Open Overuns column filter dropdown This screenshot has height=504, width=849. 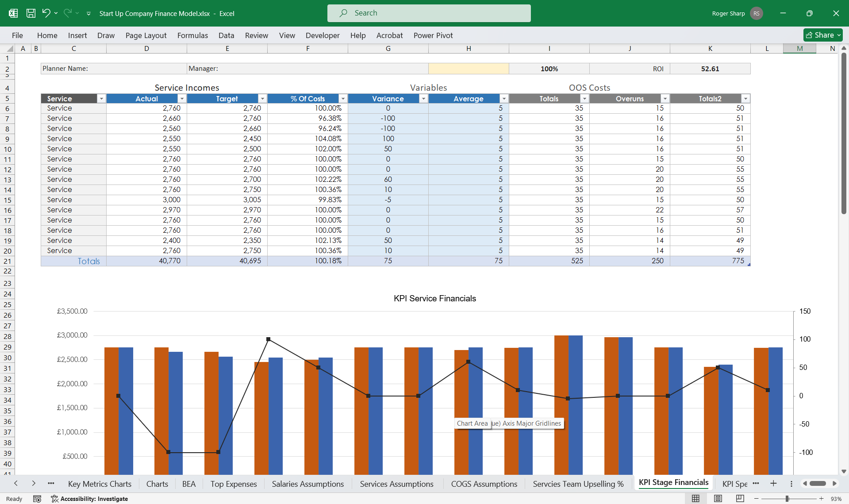(x=665, y=99)
